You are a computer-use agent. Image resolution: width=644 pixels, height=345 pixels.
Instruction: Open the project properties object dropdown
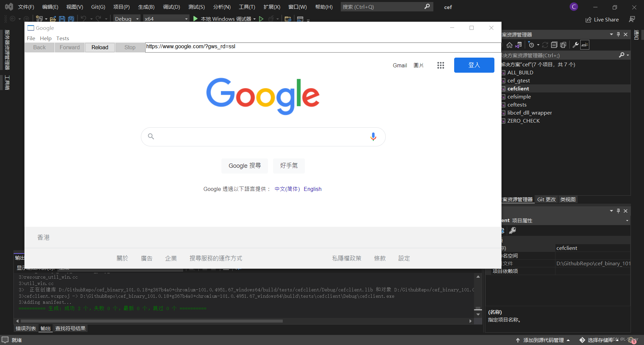627,220
